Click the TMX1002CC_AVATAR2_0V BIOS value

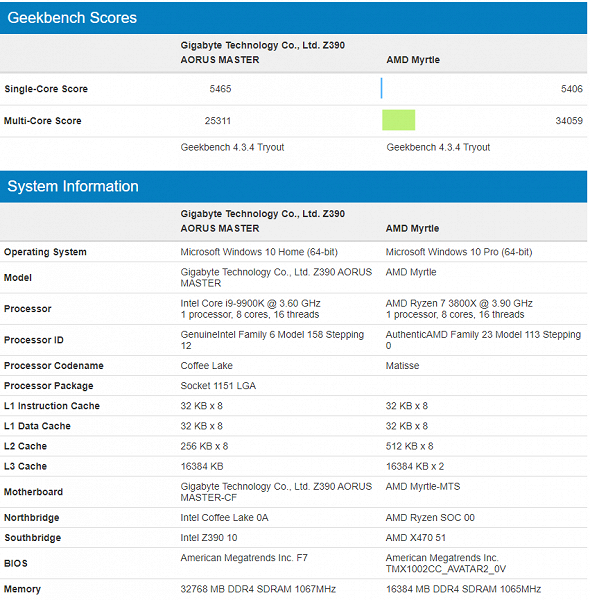446,569
